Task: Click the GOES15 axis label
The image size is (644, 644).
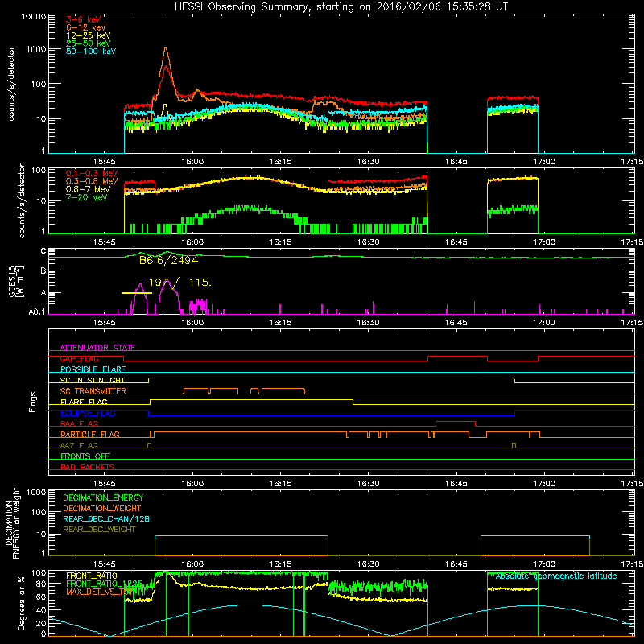Action: tap(13, 281)
